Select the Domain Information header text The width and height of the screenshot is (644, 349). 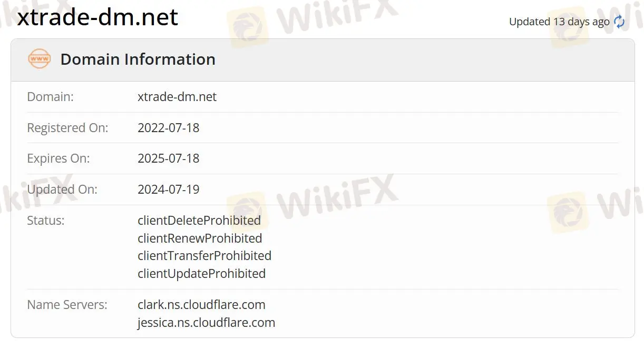tap(138, 59)
